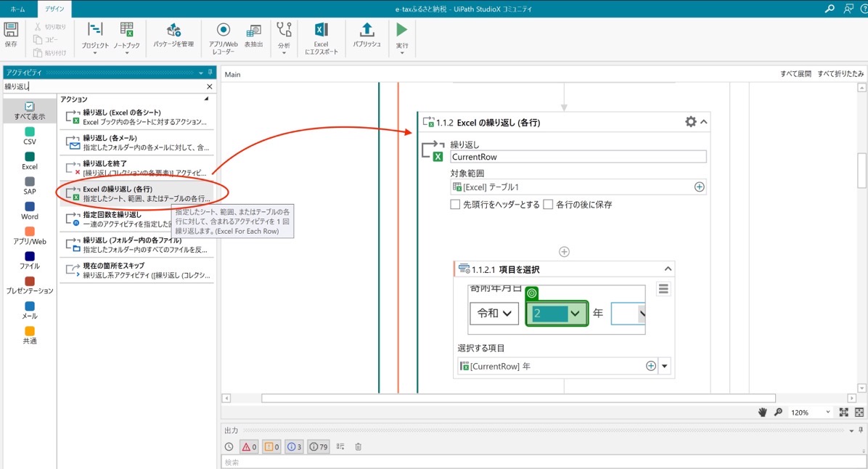Screen dimensions: 868x469
Task: Clear the activity search box
Action: (209, 86)
